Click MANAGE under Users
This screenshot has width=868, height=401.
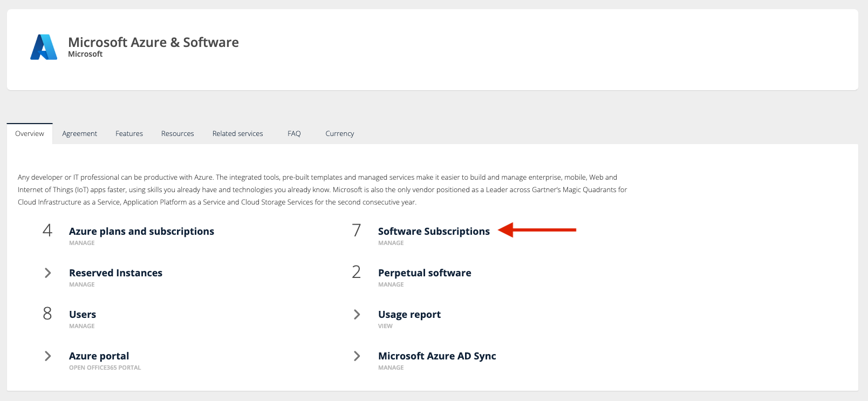coord(82,327)
